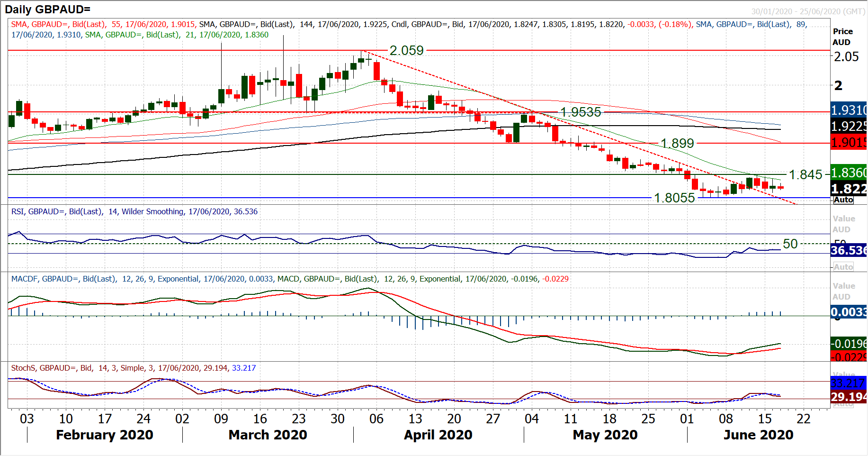868x456 pixels.
Task: Select the red 1.9015 SMA price tag
Action: (x=849, y=142)
